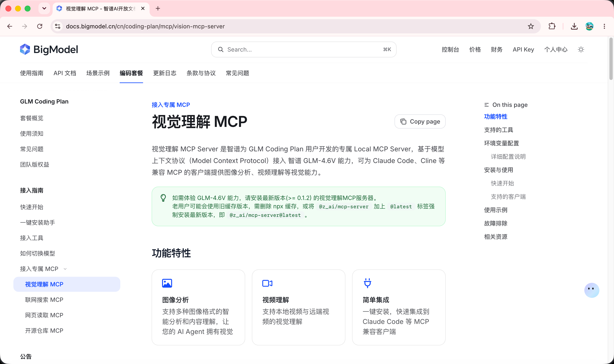Screen dimensions: 614x364
Task: Click the search magnifier icon
Action: tap(221, 49)
